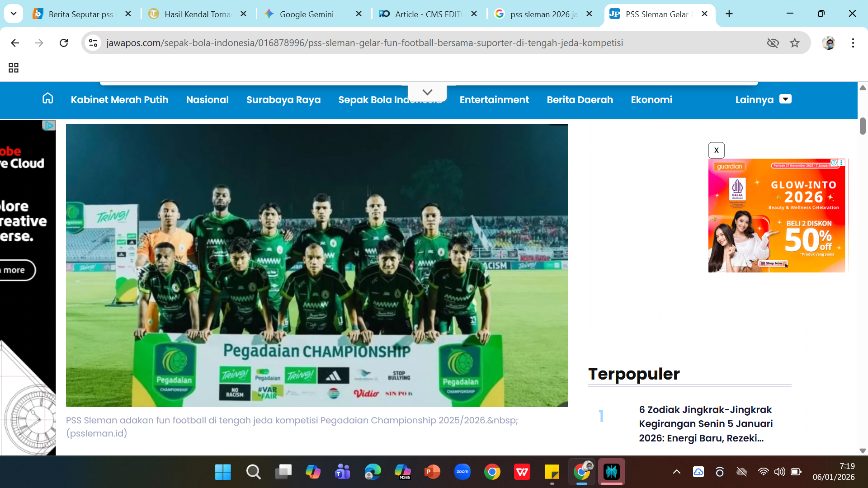Viewport: 868px width, 488px height.
Task: Open the Nasional section
Action: [x=208, y=100]
